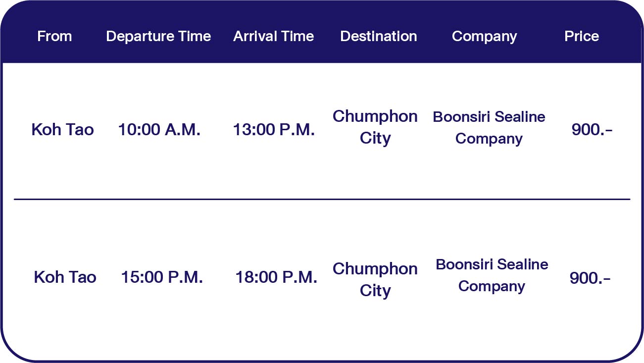Click the bottom rounded border of the table
Image resolution: width=644 pixels, height=363 pixels.
click(x=322, y=360)
